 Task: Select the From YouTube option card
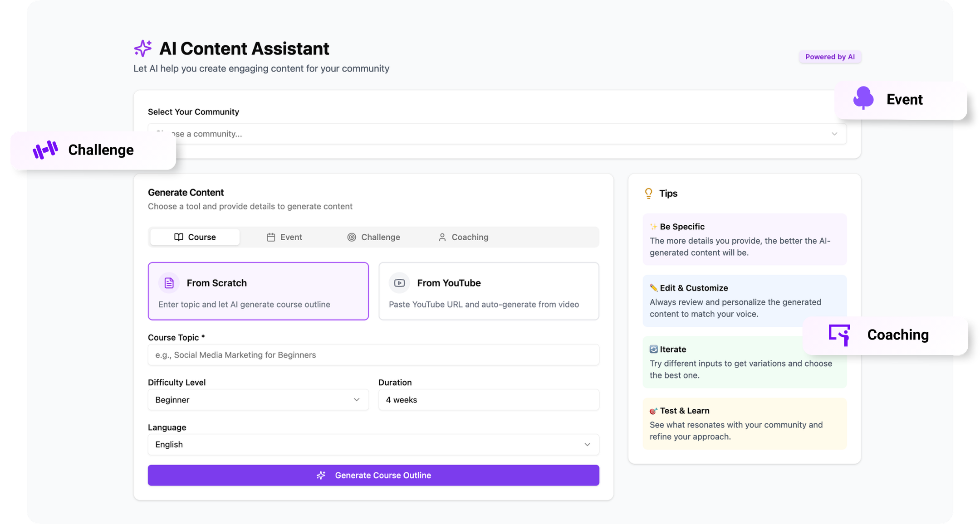coord(489,291)
